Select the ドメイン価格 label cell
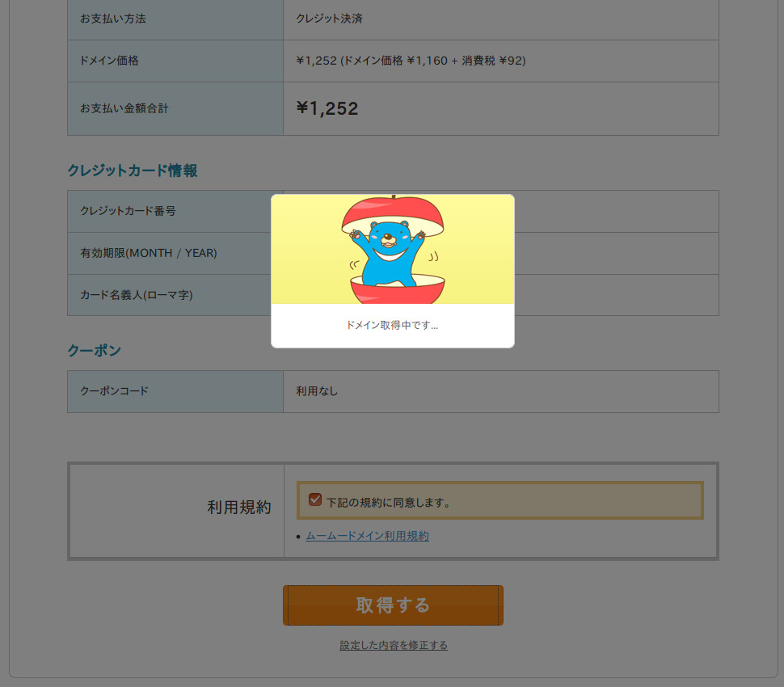Screen dimensions: 784x687 175,61
